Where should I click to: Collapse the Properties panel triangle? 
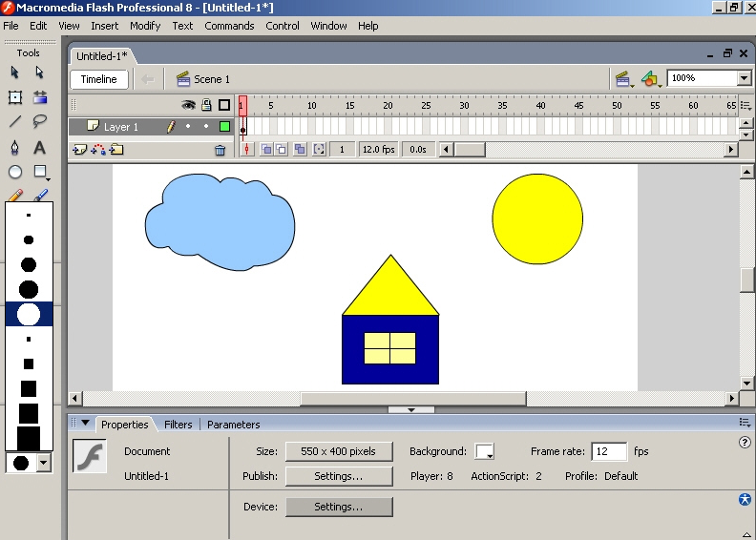[86, 423]
